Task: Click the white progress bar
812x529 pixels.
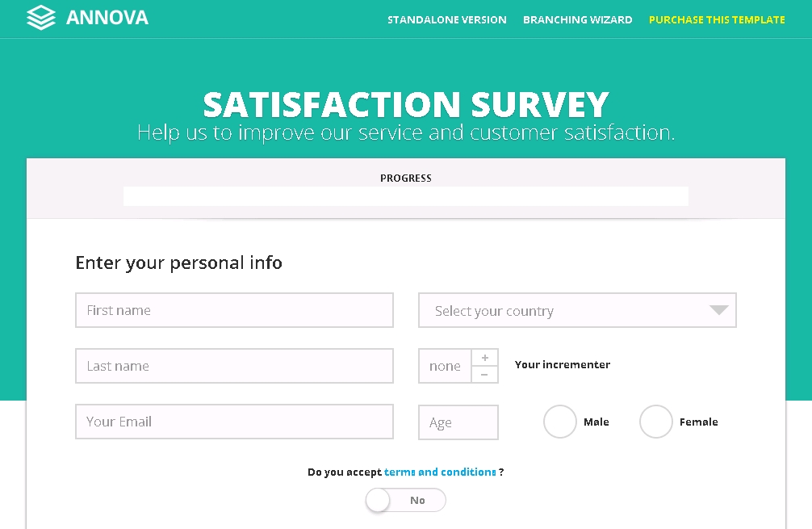Action: [405, 196]
